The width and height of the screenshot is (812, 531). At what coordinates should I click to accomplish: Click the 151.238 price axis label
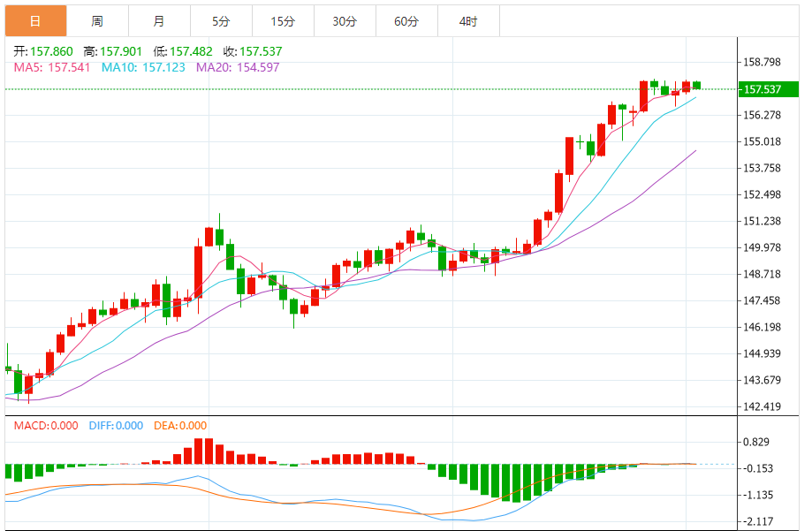pyautogui.click(x=762, y=221)
